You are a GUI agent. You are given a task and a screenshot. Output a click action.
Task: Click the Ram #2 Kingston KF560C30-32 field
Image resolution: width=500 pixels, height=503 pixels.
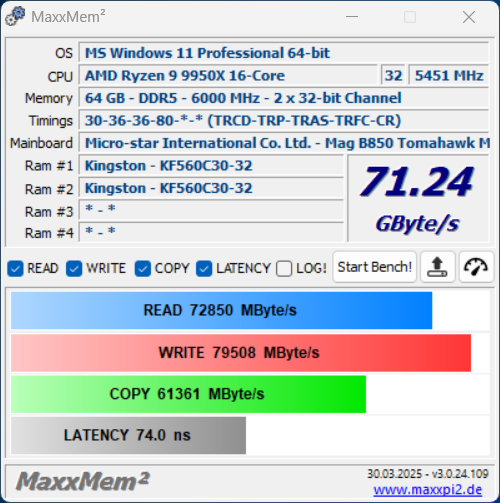tap(211, 188)
